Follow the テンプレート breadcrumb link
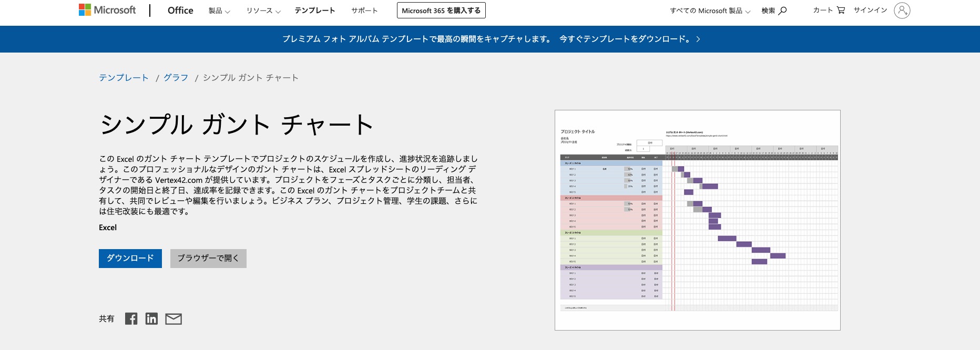The width and height of the screenshot is (980, 350). point(124,78)
